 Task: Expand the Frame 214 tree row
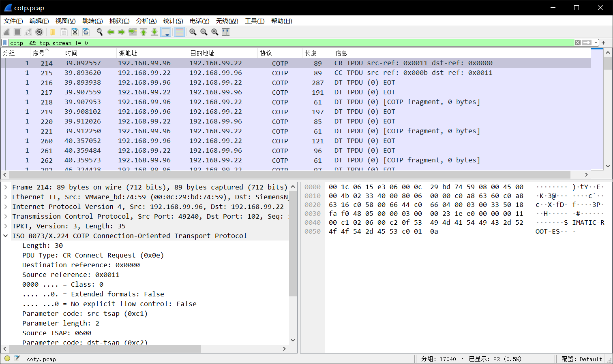(x=6, y=187)
